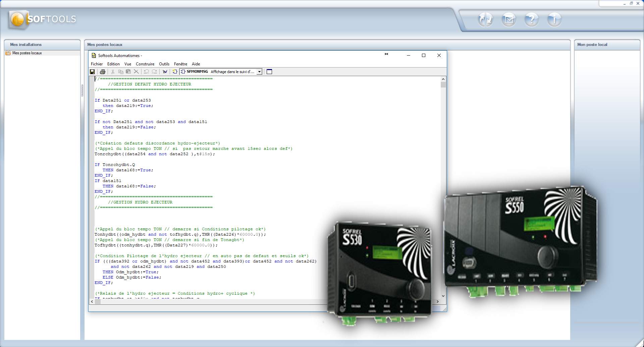
Task: Click the Print icon in toolbar
Action: [x=103, y=72]
